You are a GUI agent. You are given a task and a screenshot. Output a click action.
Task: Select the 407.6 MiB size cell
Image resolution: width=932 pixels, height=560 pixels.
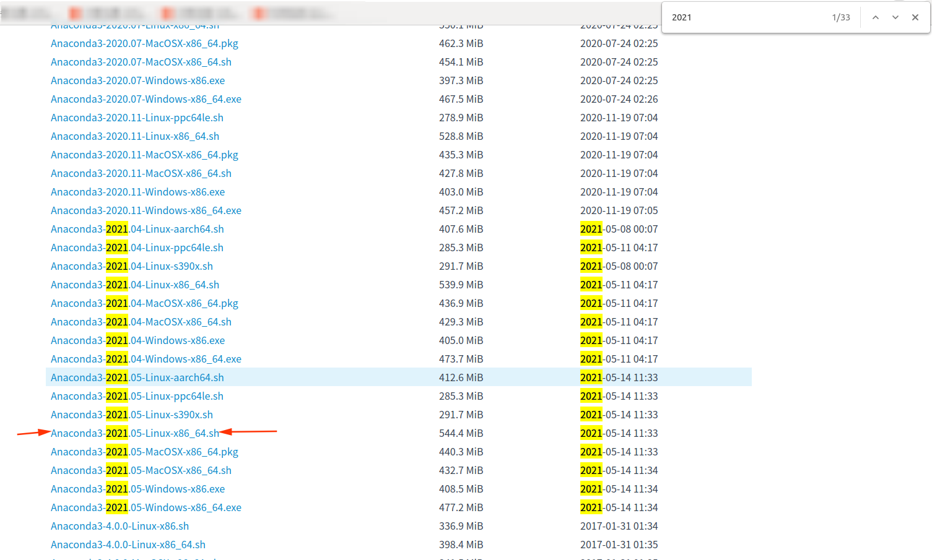tap(461, 229)
